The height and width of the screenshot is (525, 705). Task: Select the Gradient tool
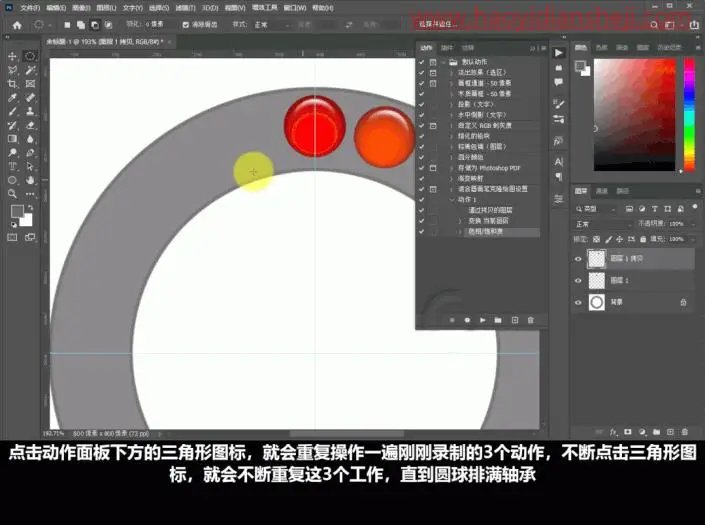pyautogui.click(x=12, y=139)
